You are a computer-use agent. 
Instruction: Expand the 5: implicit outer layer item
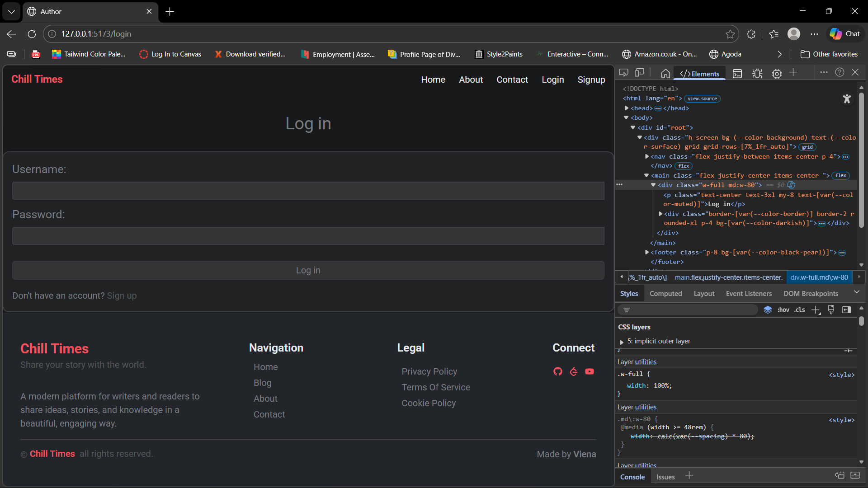click(622, 342)
